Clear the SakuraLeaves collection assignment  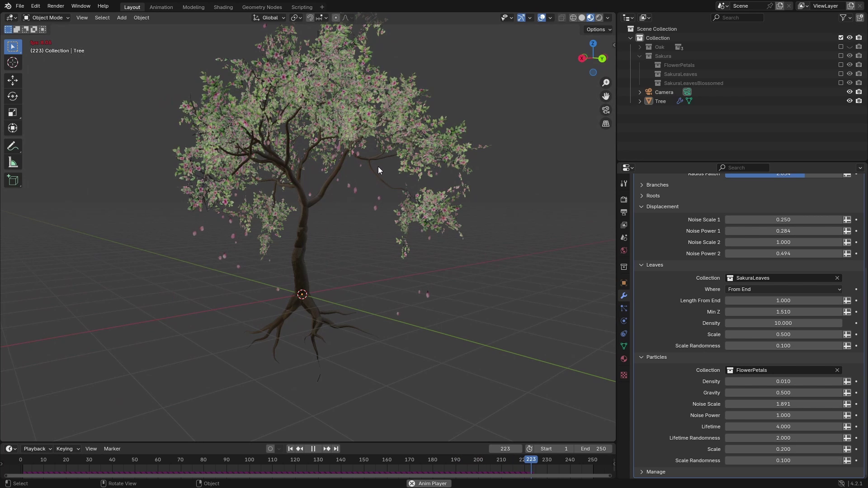click(836, 278)
